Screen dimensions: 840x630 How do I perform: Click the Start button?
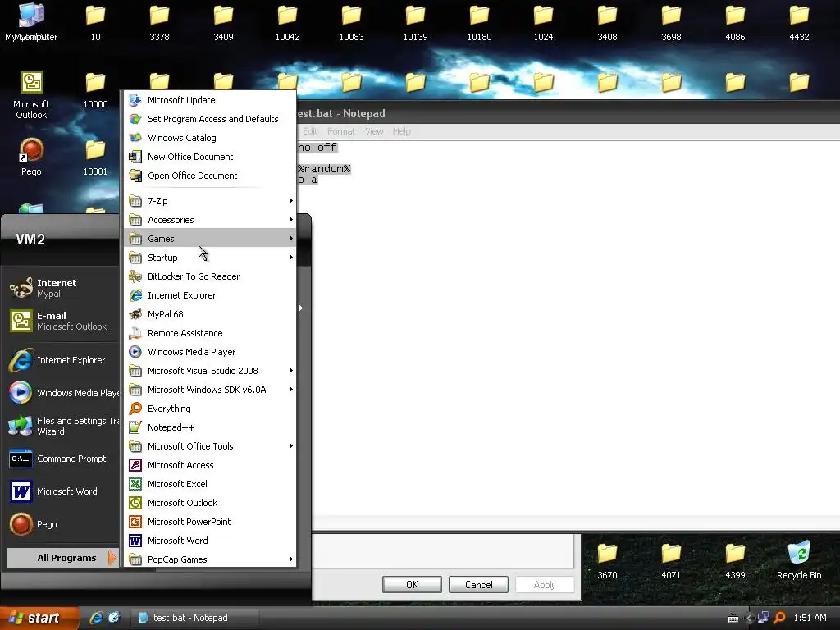39,618
